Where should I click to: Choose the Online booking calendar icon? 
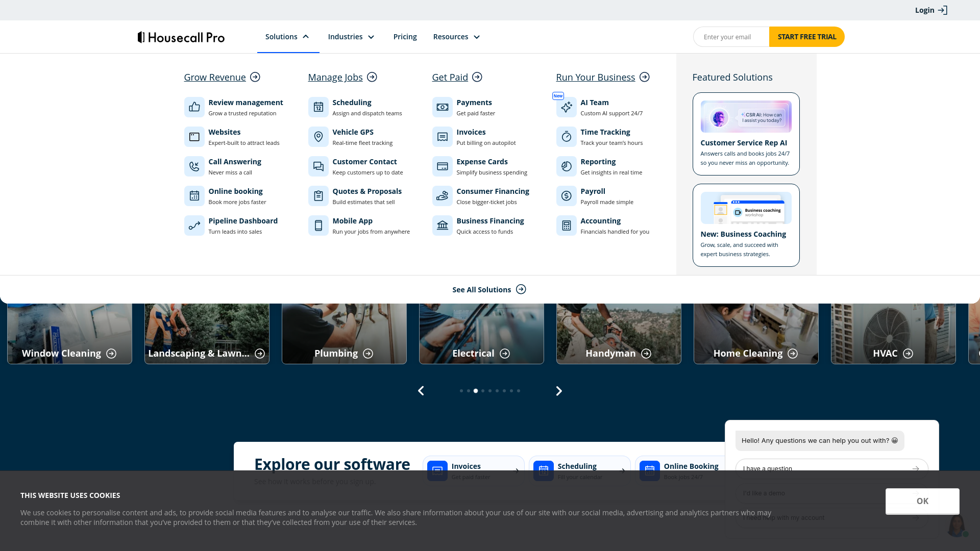(x=194, y=196)
